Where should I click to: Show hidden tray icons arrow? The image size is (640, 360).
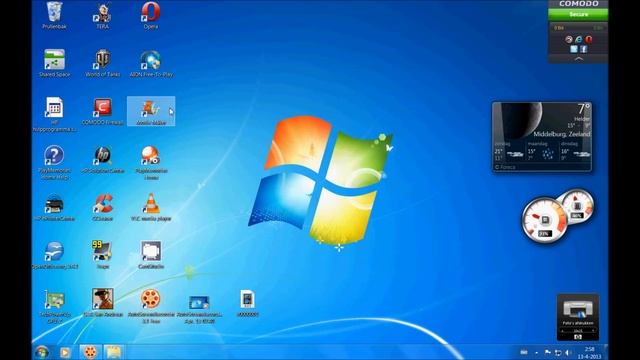tap(536, 353)
